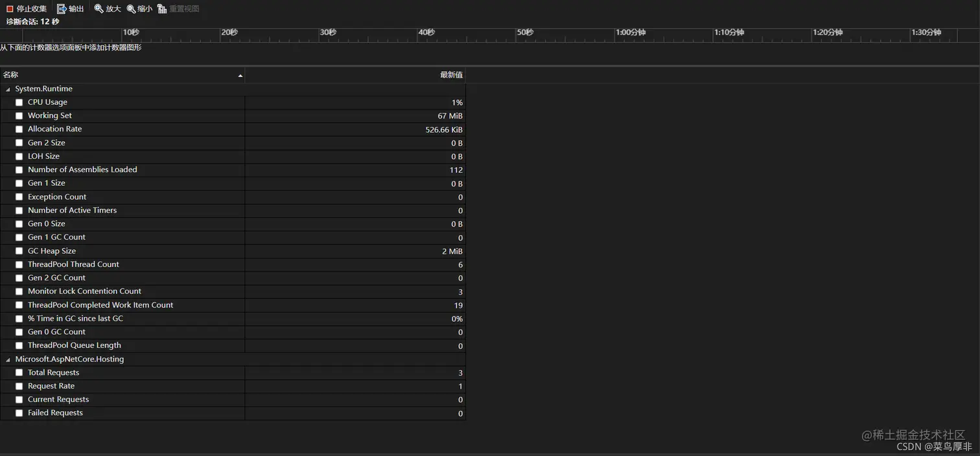
Task: Toggle ThreadPool Thread Count checkbox
Action: coord(19,264)
